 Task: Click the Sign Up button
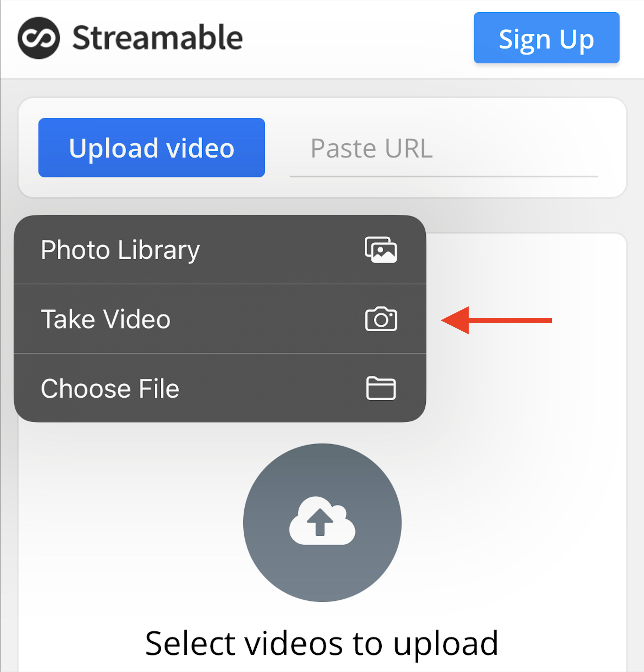coord(546,38)
